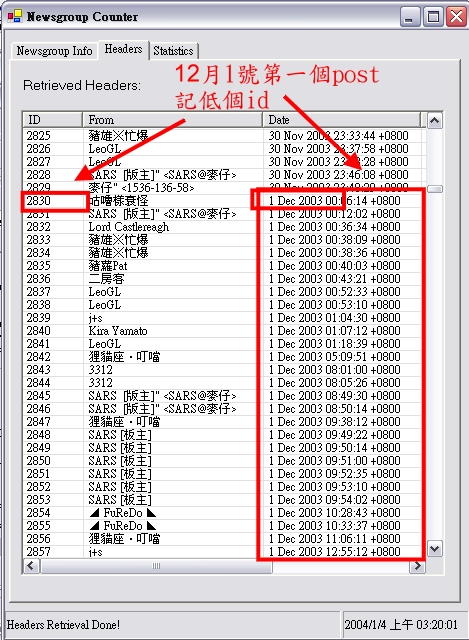Click the Newsgroup Counter app icon

tap(15, 16)
